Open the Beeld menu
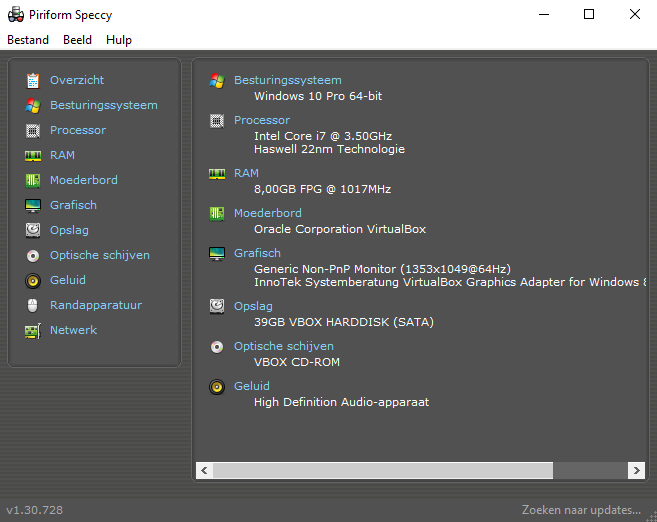 coord(77,40)
